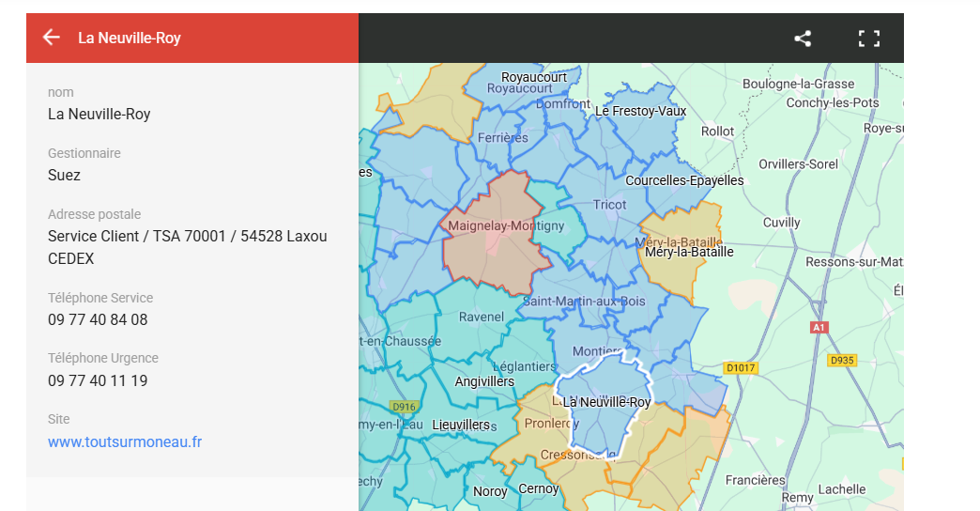Click the back arrow in the red header
This screenshot has height=511, width=980.
(x=51, y=38)
